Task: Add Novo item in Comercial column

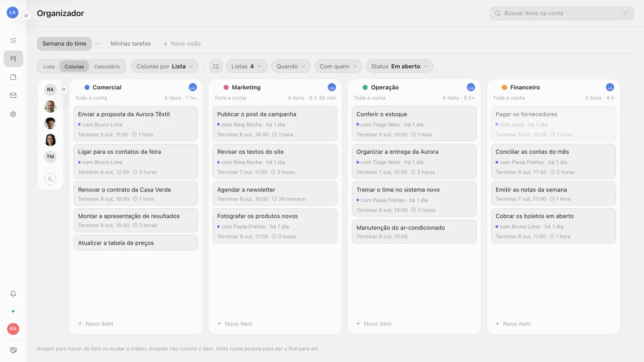Action: click(95, 324)
